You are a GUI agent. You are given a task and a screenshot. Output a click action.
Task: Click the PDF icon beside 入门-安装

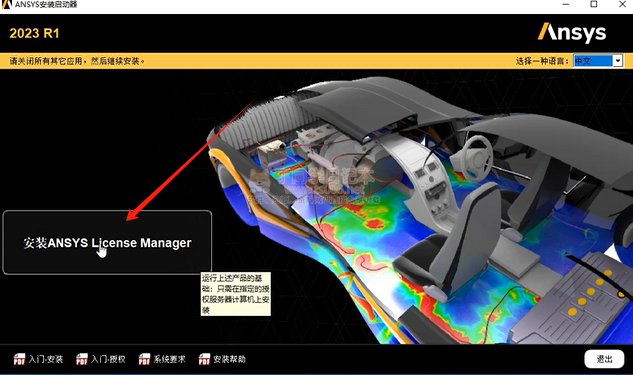[19, 359]
